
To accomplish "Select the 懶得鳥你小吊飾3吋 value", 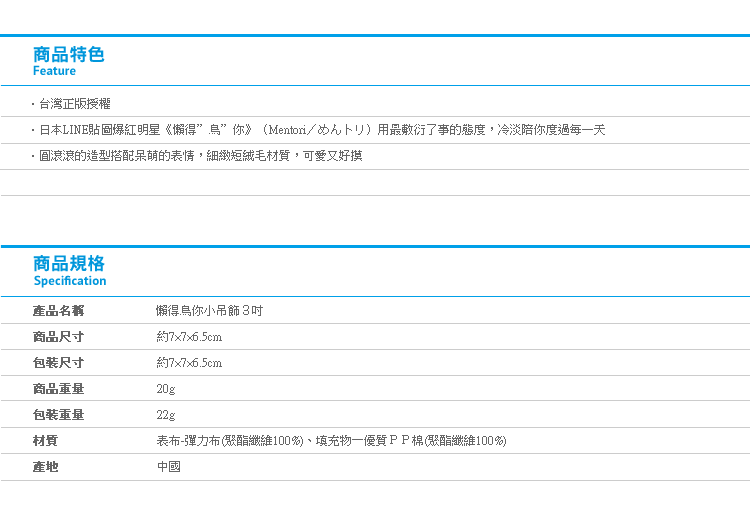I will click(x=210, y=311).
